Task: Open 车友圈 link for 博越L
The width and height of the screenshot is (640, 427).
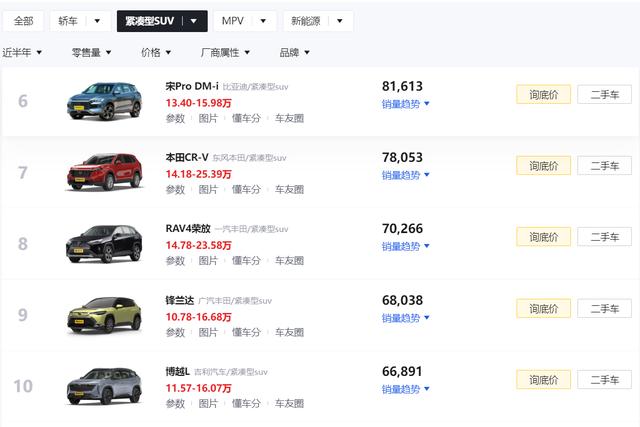Action: [289, 403]
